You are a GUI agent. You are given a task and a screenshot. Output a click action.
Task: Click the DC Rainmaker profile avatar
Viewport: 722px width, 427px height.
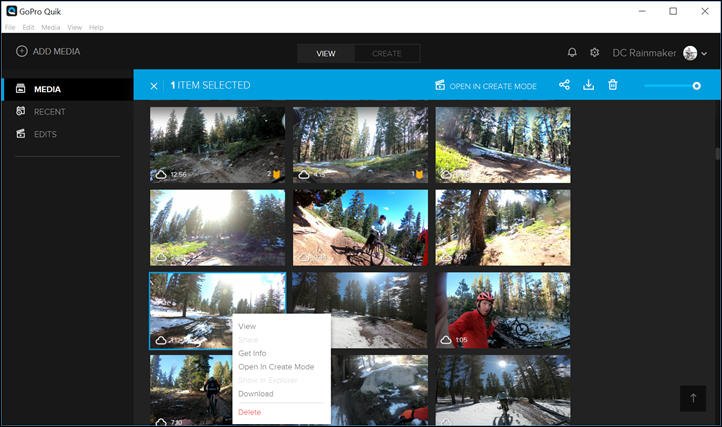pyautogui.click(x=690, y=53)
